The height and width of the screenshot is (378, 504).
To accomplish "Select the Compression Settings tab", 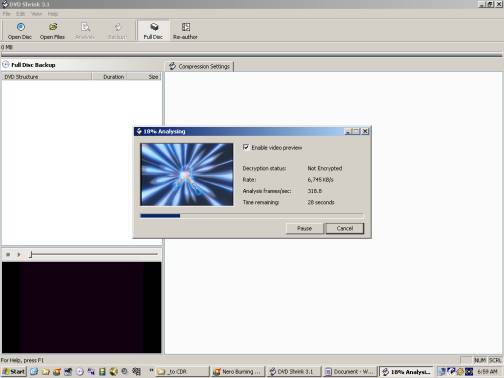I will [x=200, y=66].
